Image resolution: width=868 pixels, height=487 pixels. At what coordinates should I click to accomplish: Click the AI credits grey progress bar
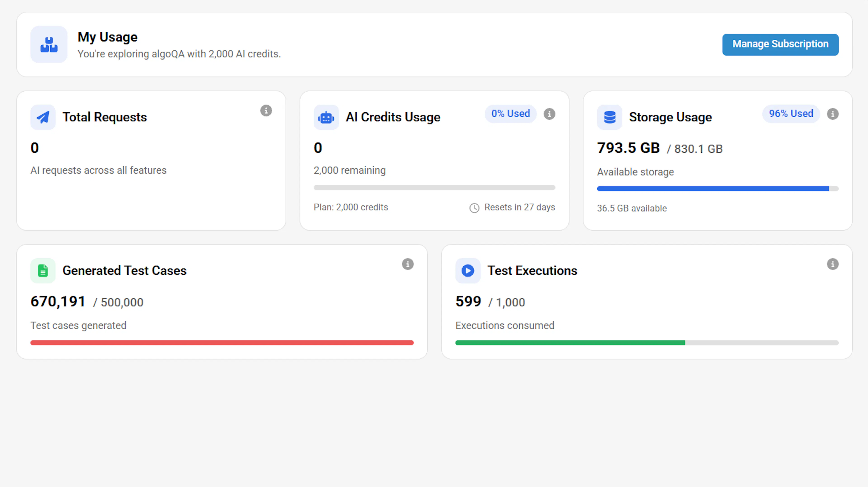click(434, 188)
